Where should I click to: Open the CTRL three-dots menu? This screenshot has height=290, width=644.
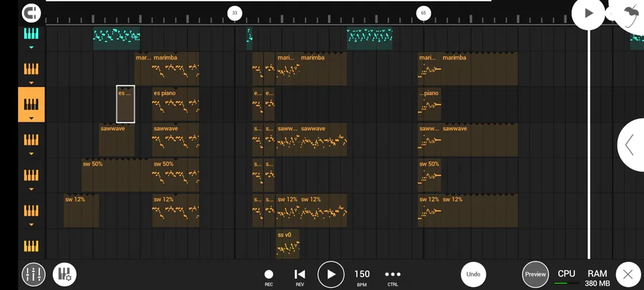393,277
